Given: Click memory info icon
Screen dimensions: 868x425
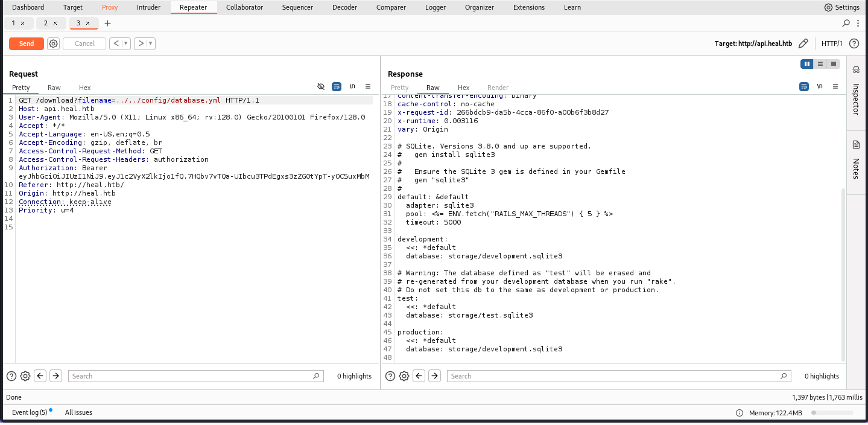Looking at the screenshot, I should [740, 413].
